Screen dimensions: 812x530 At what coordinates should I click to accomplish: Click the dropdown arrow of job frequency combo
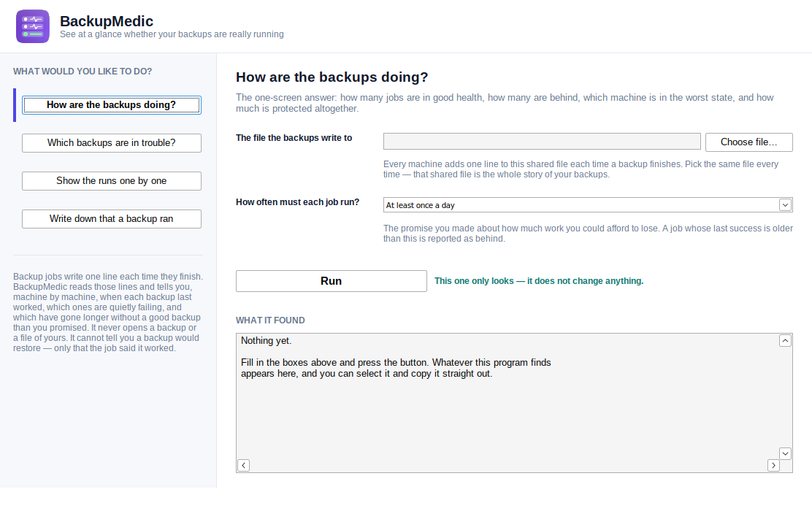point(785,205)
